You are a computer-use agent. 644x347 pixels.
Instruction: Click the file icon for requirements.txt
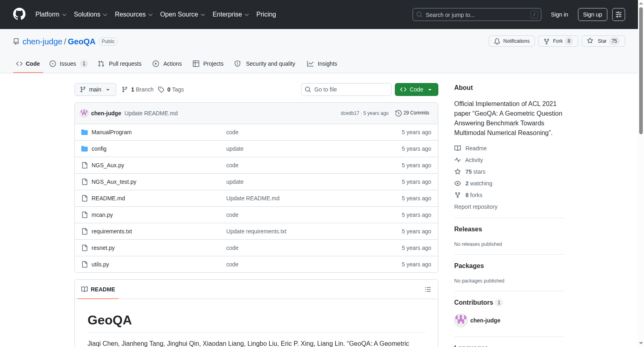85,231
